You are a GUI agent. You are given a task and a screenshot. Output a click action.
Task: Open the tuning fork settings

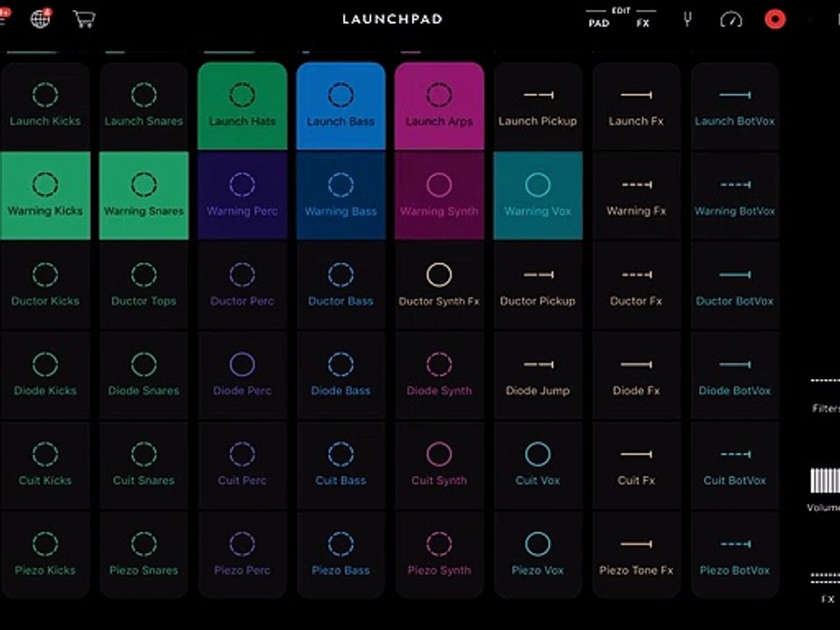point(688,20)
